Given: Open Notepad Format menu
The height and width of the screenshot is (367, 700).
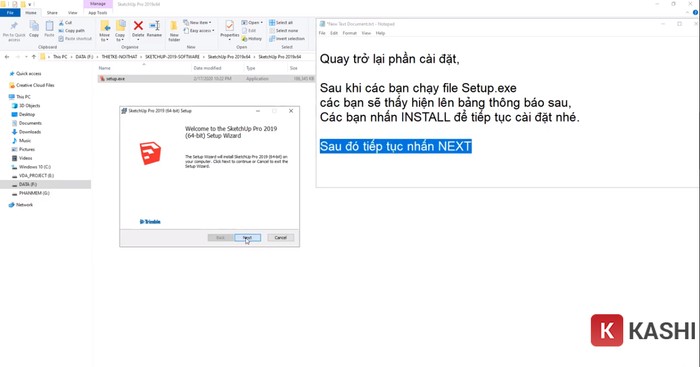Looking at the screenshot, I should pos(350,33).
